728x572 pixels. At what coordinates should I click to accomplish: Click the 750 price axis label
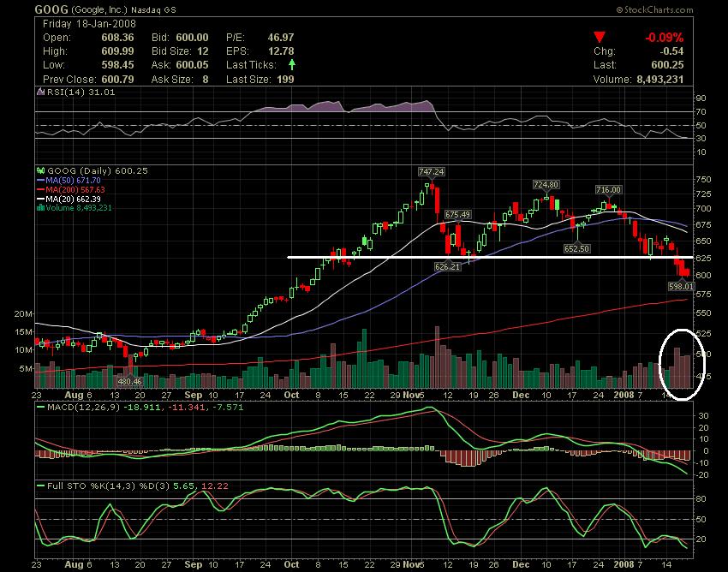[x=703, y=179]
